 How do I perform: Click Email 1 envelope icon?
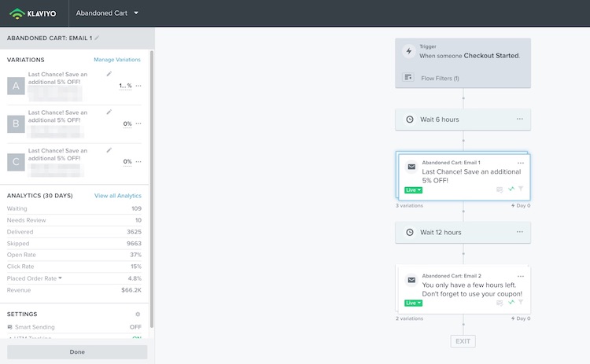coord(411,167)
